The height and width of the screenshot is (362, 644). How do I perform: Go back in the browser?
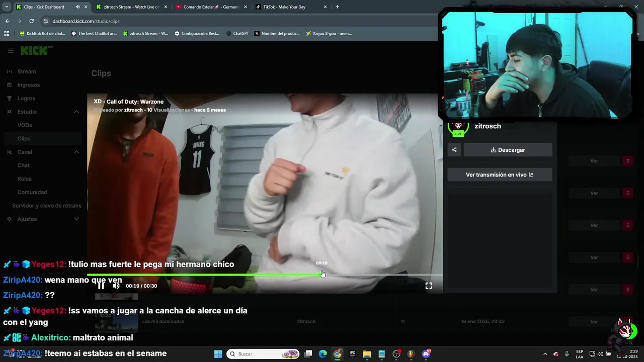(7, 21)
